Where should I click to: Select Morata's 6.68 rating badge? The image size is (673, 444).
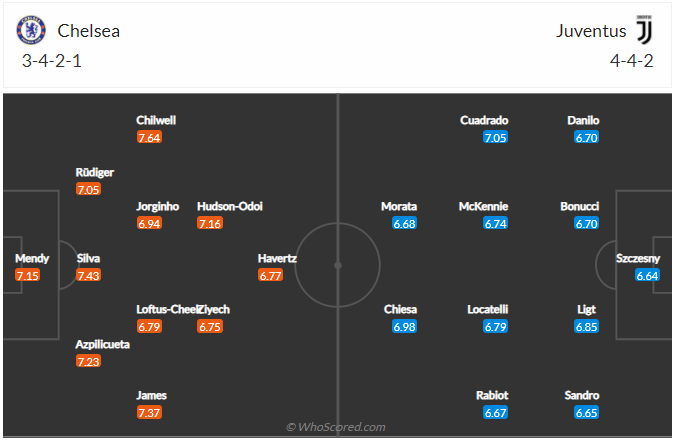404,223
